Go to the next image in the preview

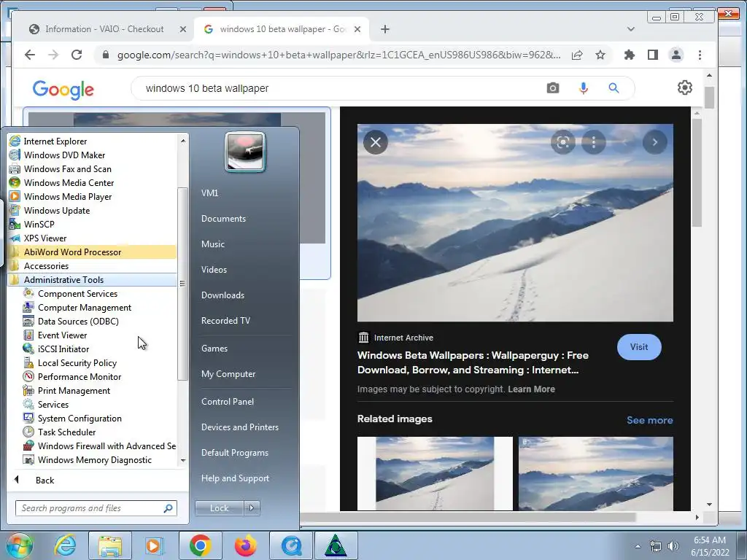coord(654,142)
